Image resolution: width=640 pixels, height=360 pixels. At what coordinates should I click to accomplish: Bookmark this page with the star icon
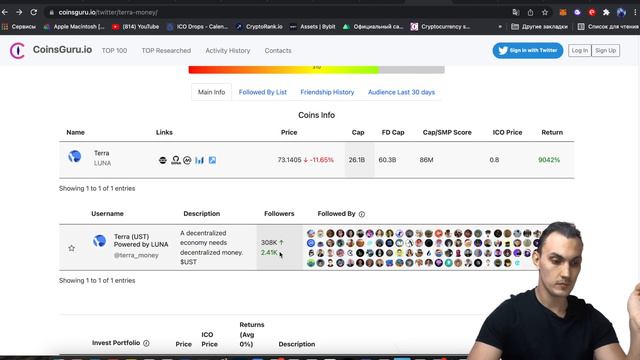coord(545,12)
